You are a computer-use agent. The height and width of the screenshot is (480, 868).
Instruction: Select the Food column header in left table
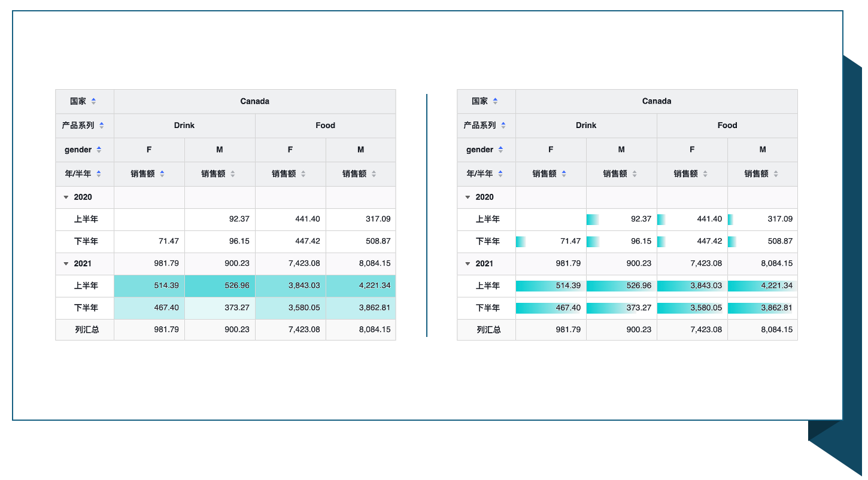tap(325, 126)
